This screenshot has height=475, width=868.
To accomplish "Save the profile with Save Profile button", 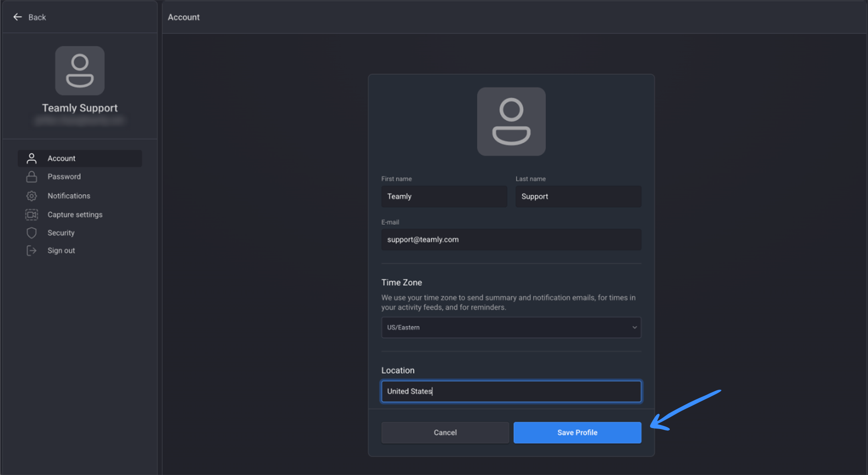I will (x=577, y=433).
